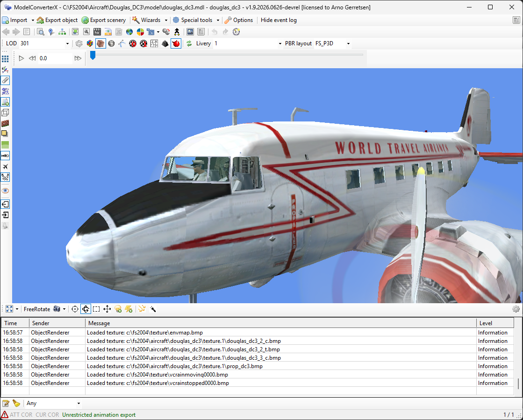Toggle the red teapot render option
The image size is (523, 420).
coord(176,43)
